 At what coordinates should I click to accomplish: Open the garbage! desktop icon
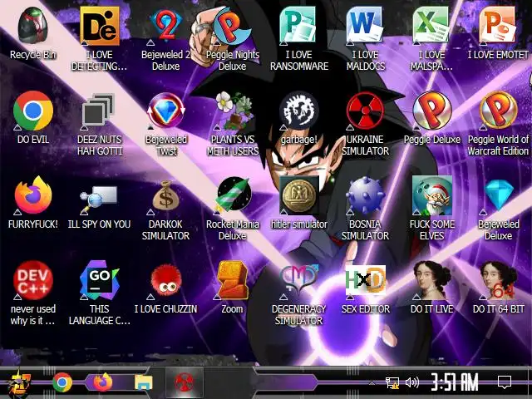pos(298,111)
